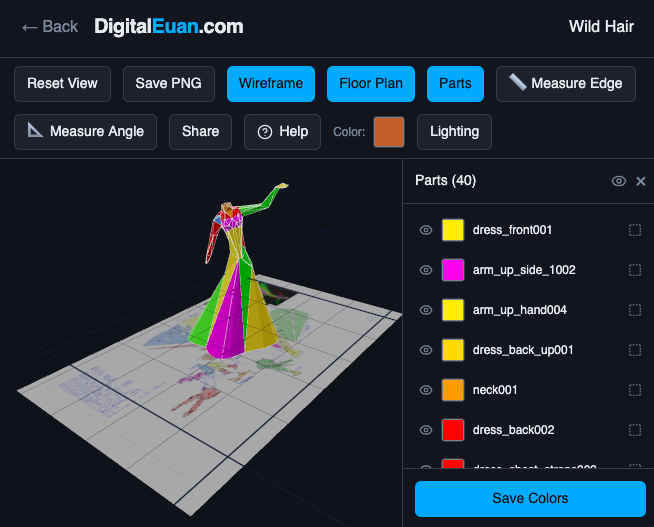Viewport: 654px width, 527px height.
Task: Hide the dress_front001 part
Action: [x=425, y=230]
